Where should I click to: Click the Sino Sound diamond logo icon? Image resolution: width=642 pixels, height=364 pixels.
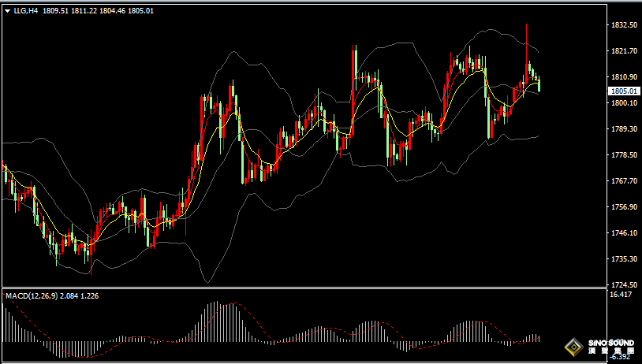[573, 347]
